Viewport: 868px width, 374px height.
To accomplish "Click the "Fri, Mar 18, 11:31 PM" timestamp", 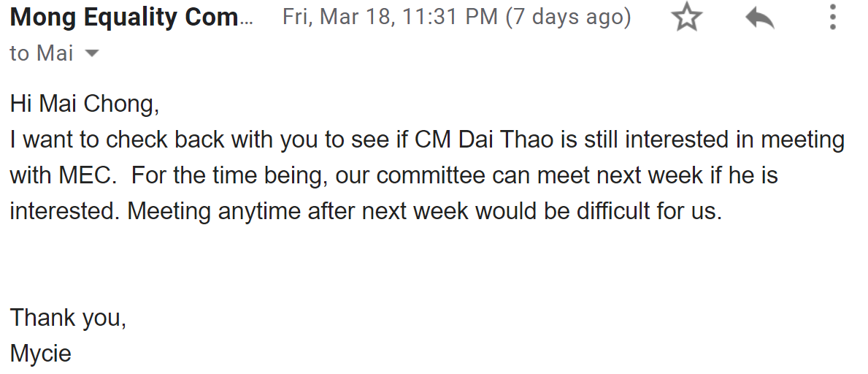I will (x=391, y=18).
